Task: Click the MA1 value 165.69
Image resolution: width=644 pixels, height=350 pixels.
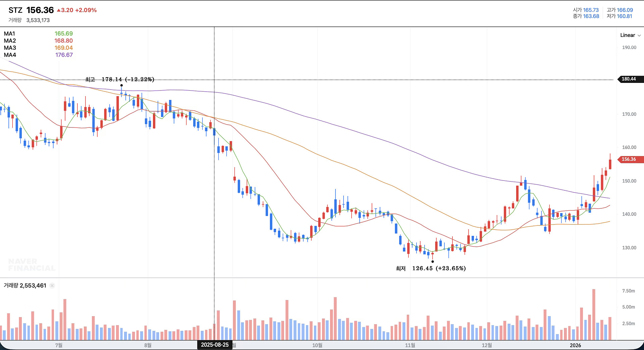Action: [64, 34]
